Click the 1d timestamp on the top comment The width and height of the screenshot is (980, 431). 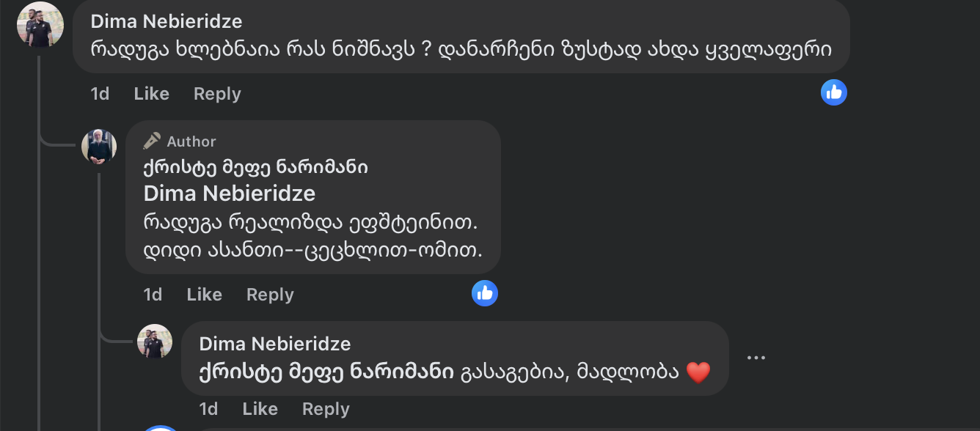[x=99, y=93]
